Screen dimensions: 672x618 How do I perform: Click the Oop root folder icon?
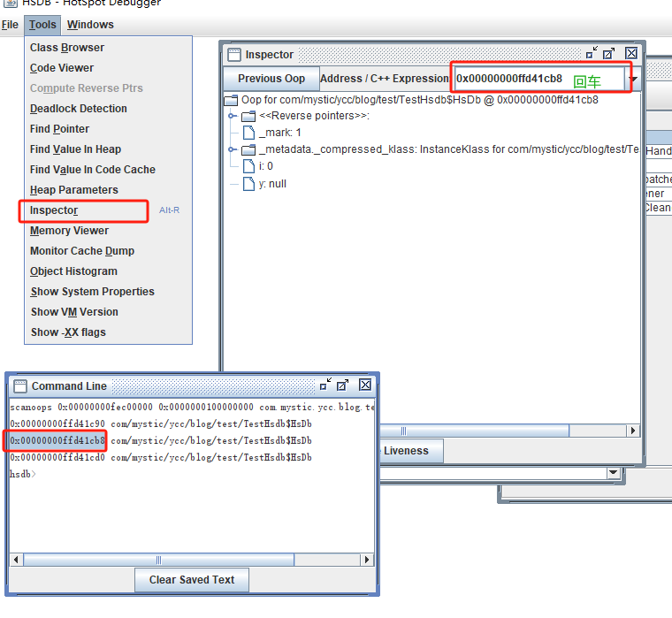pyautogui.click(x=231, y=100)
